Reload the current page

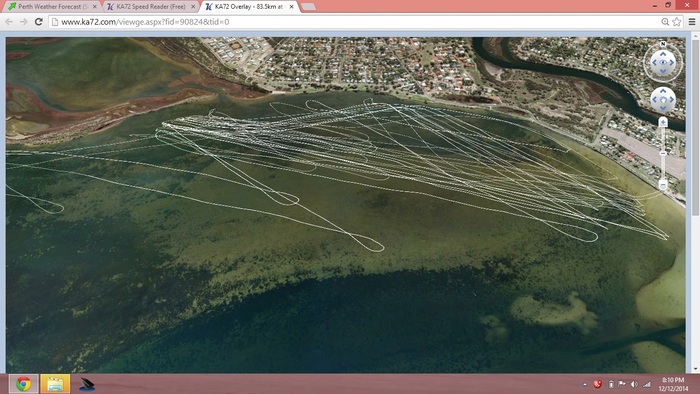pos(39,21)
